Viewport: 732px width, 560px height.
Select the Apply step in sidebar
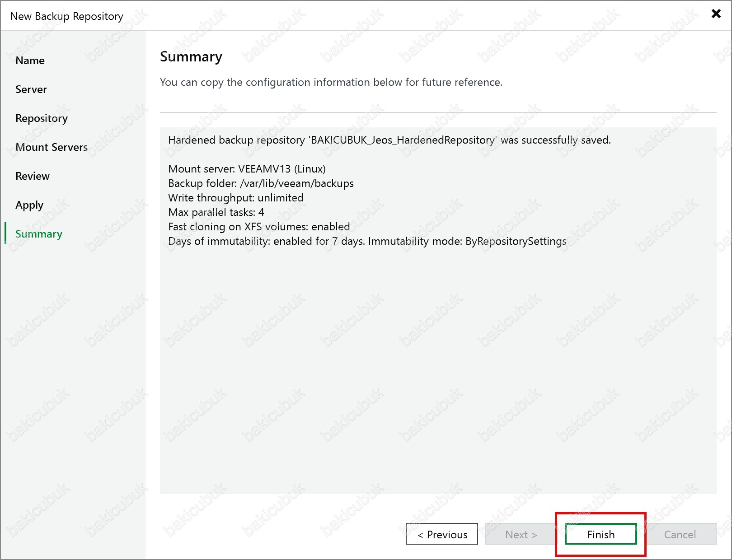[29, 205]
